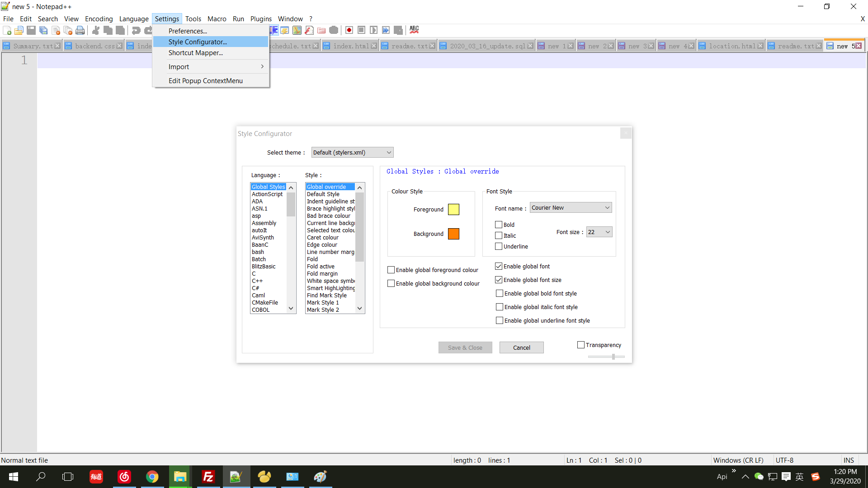This screenshot has height=488, width=868.
Task: Check Enable global foreground colour
Action: pos(391,270)
